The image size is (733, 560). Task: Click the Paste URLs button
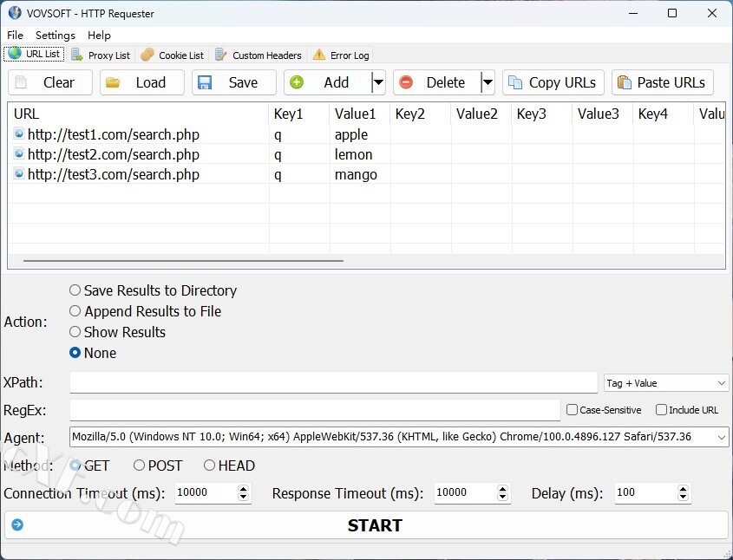pos(663,82)
